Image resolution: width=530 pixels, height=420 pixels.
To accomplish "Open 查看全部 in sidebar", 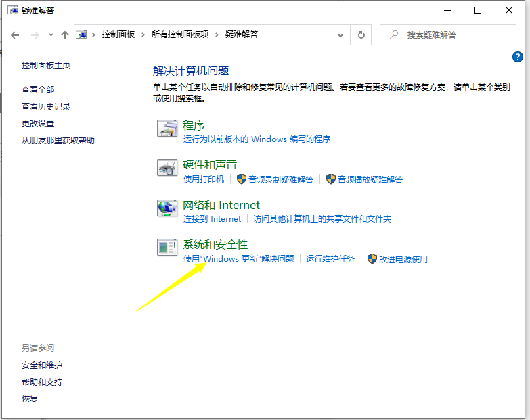I will tap(38, 90).
